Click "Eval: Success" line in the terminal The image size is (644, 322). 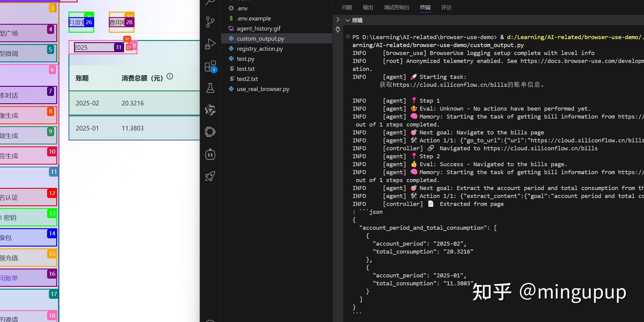pyautogui.click(x=493, y=164)
